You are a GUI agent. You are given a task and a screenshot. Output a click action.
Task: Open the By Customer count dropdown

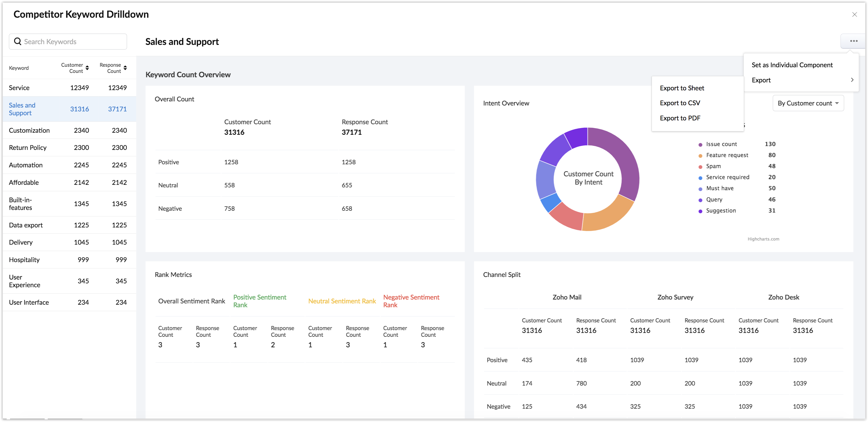click(x=808, y=103)
